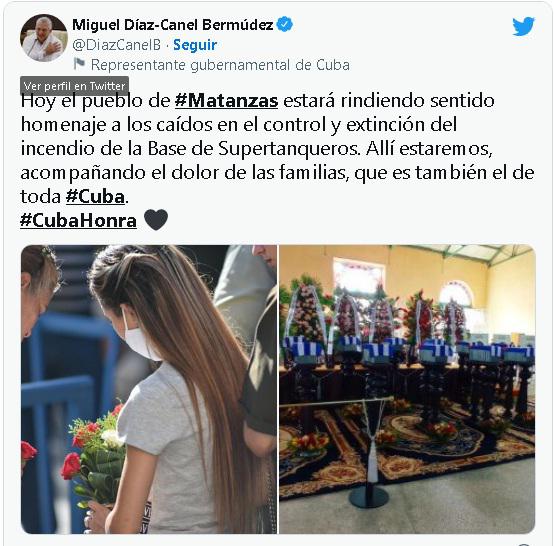Open Miguel Díaz-Canel's profile avatar
This screenshot has width=554, height=546.
click(x=44, y=38)
